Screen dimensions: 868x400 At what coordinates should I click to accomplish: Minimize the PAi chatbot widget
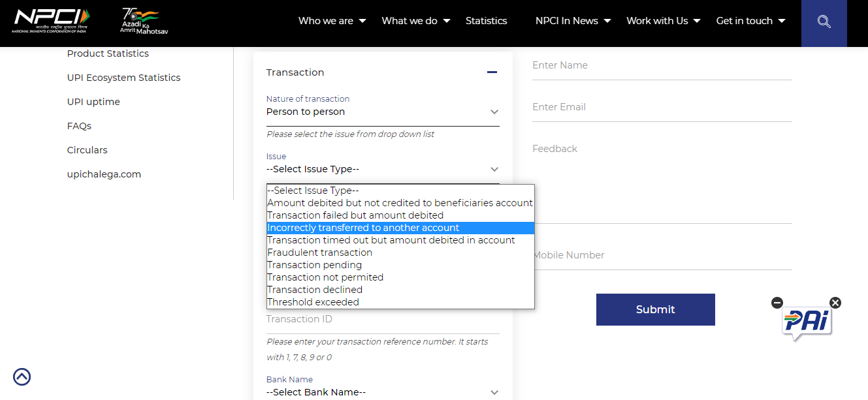(x=777, y=303)
